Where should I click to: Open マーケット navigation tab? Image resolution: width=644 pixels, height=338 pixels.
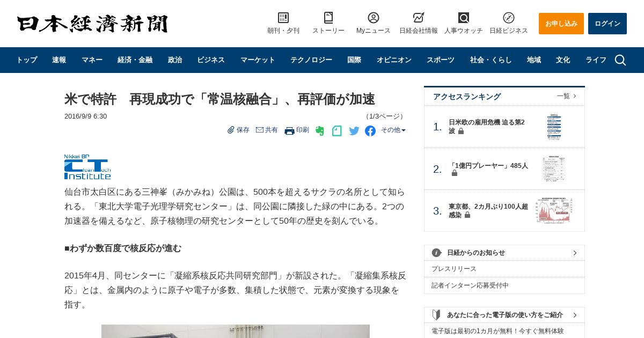258,60
